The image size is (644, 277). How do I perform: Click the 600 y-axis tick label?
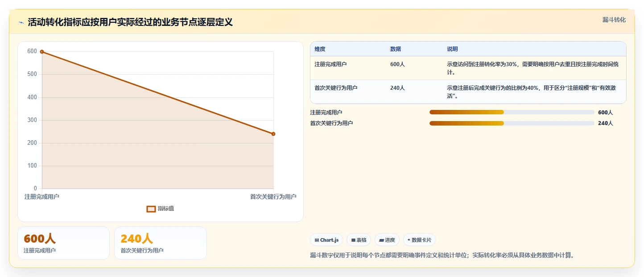[32, 51]
